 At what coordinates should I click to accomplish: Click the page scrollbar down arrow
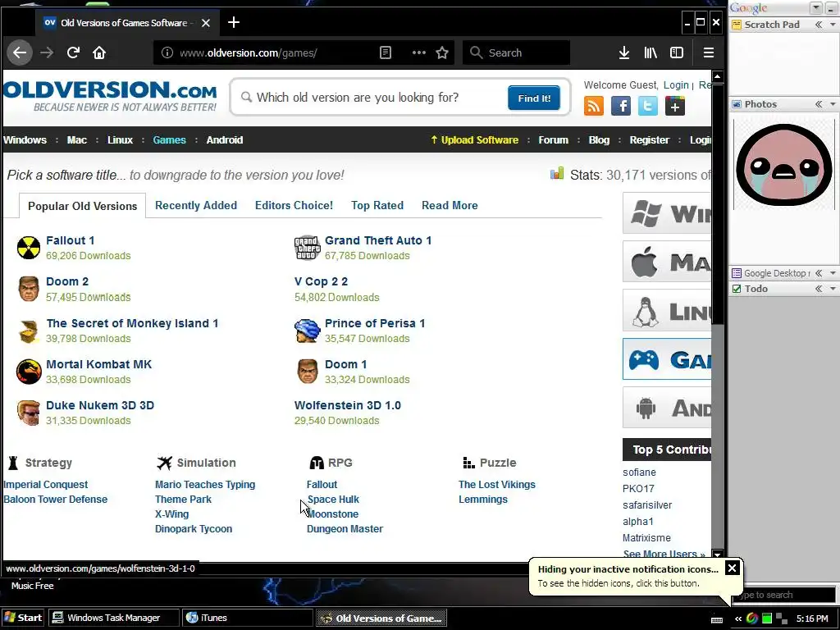coord(717,554)
